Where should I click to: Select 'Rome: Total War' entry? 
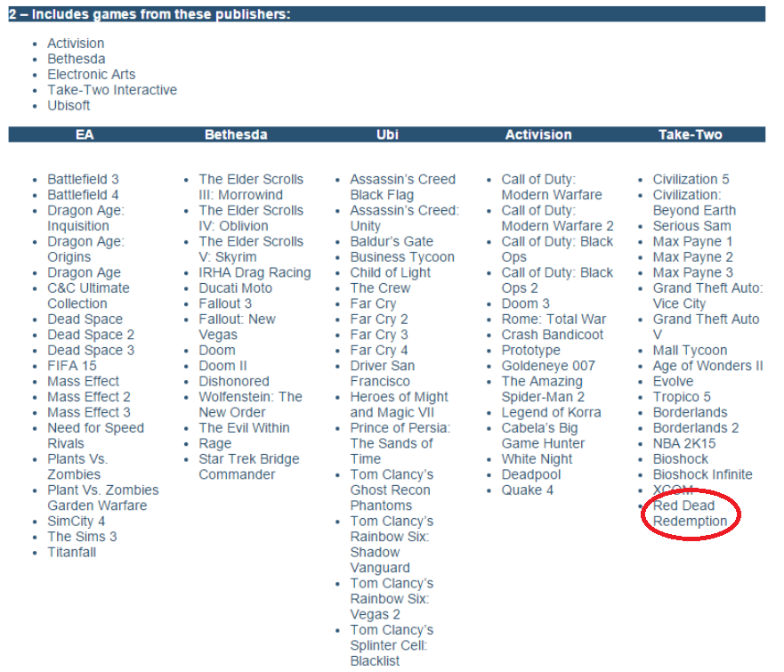tap(554, 319)
